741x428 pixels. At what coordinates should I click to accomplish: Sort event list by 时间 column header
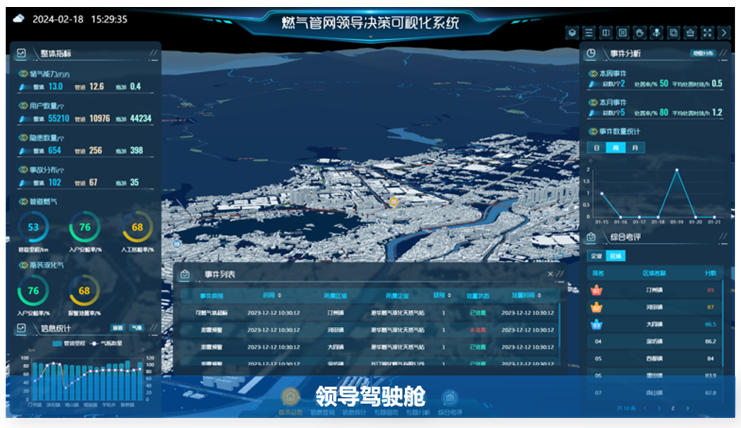point(271,296)
